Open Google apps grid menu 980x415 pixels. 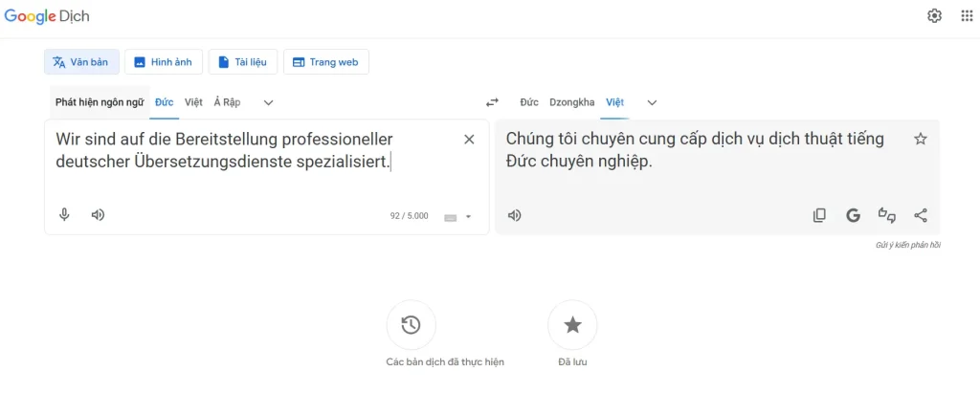tap(967, 16)
